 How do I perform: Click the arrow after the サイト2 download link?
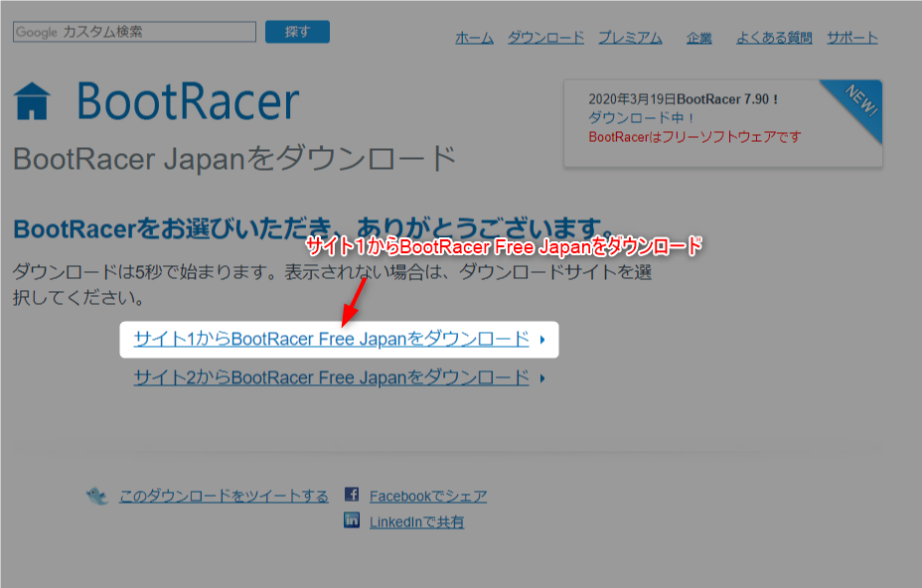(542, 378)
